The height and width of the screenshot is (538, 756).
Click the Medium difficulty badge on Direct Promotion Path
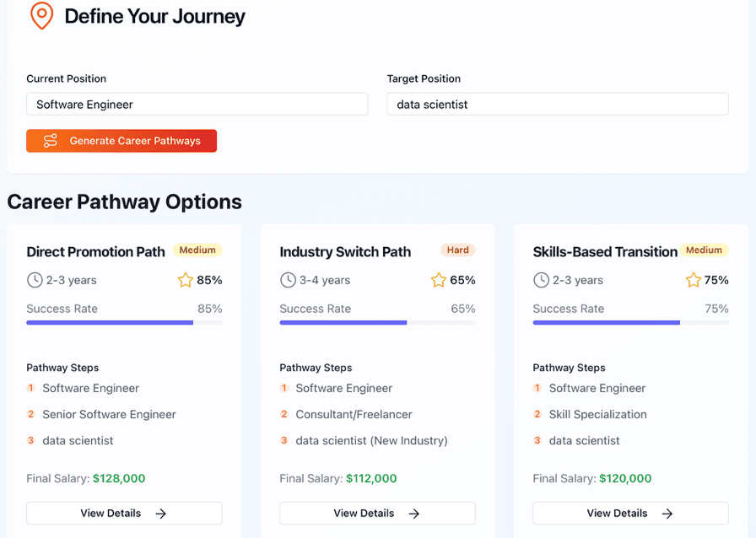[197, 250]
